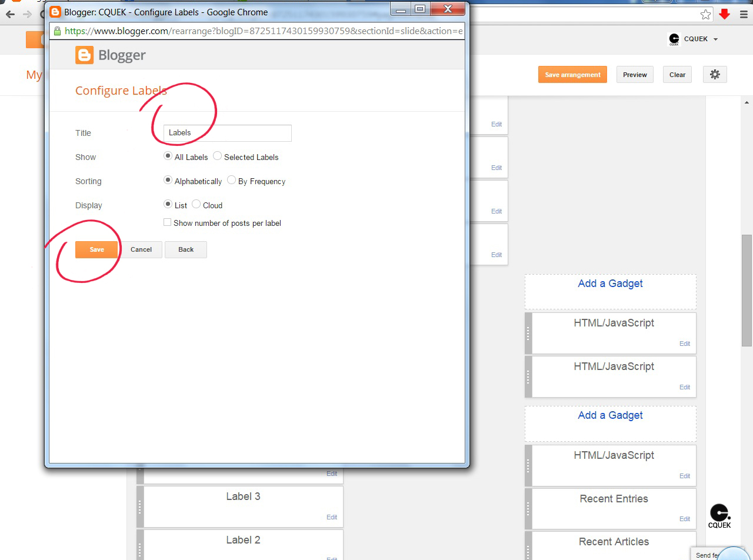Click the Back button in the dialog
753x560 pixels.
point(186,249)
